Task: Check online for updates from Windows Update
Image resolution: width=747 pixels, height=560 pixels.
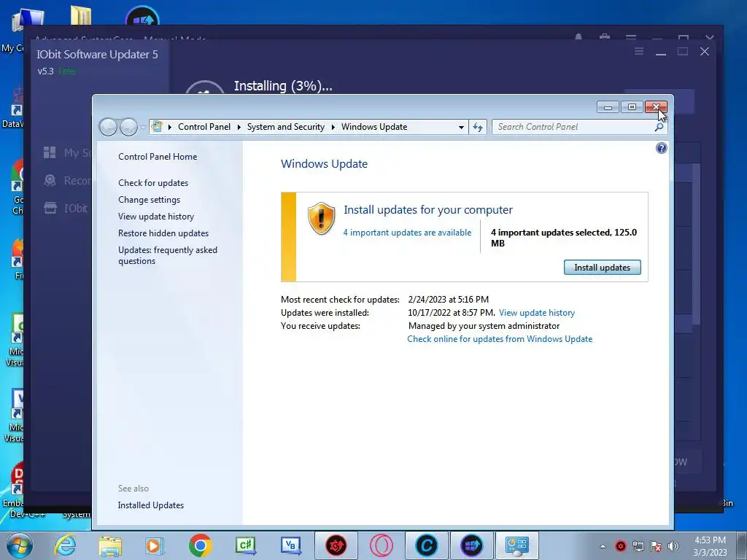Action: point(500,339)
